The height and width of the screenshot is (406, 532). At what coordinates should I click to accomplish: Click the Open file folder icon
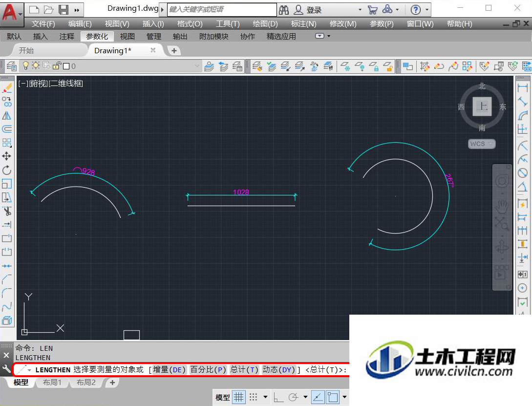click(x=49, y=9)
